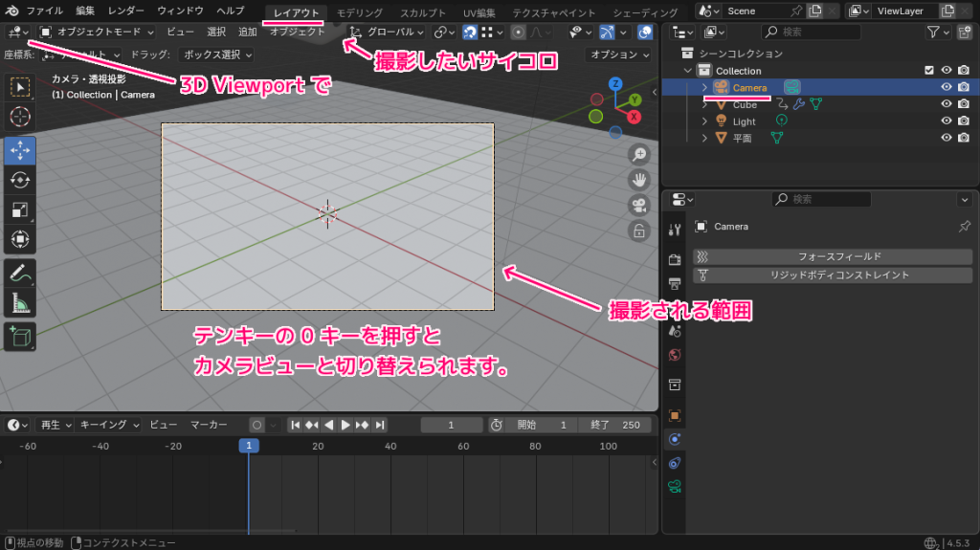Open the ボックス選択 drag dropdown
Screen dimensions: 980x550
(x=216, y=55)
